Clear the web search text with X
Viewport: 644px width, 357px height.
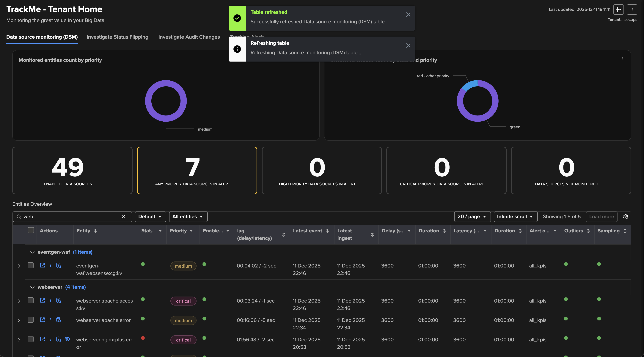pos(123,217)
